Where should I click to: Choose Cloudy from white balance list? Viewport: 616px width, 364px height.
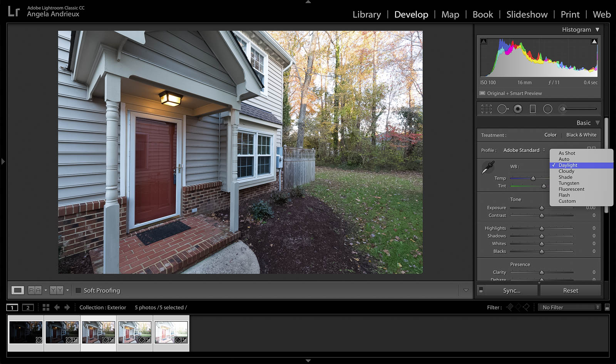pos(566,171)
